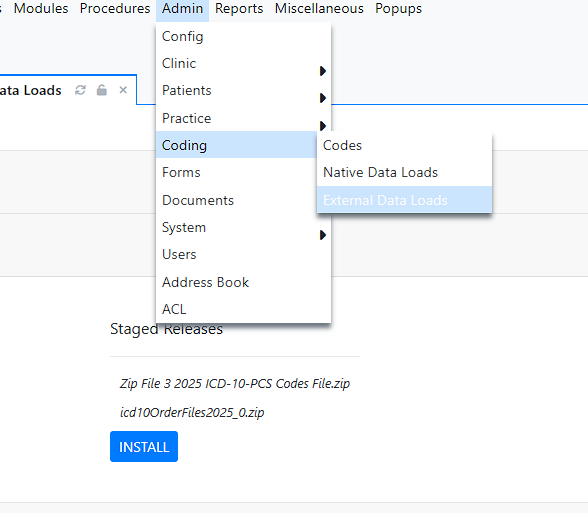Select the icd10OrderFiles2025_0.zip staged file

[192, 412]
